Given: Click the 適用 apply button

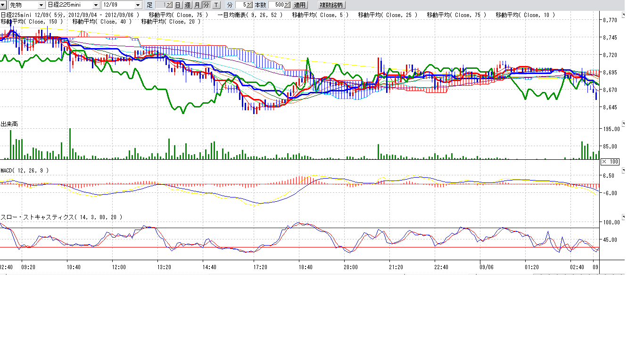Looking at the screenshot, I should (x=299, y=5).
